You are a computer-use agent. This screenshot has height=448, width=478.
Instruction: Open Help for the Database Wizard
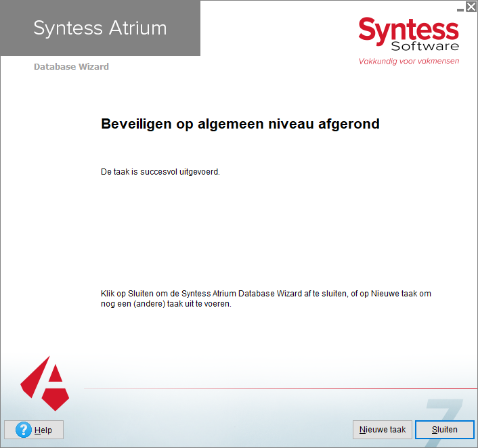pos(34,430)
